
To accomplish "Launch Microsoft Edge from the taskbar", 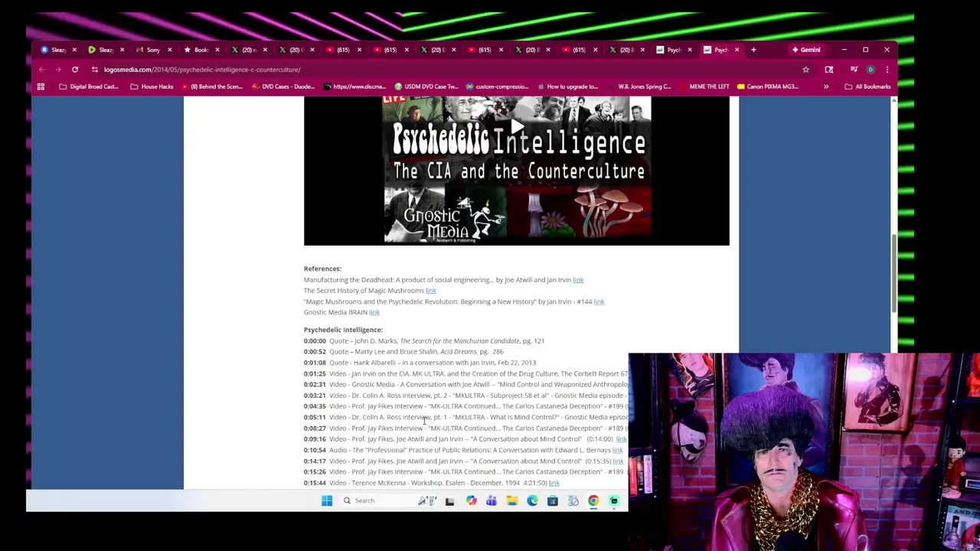I will pyautogui.click(x=532, y=500).
